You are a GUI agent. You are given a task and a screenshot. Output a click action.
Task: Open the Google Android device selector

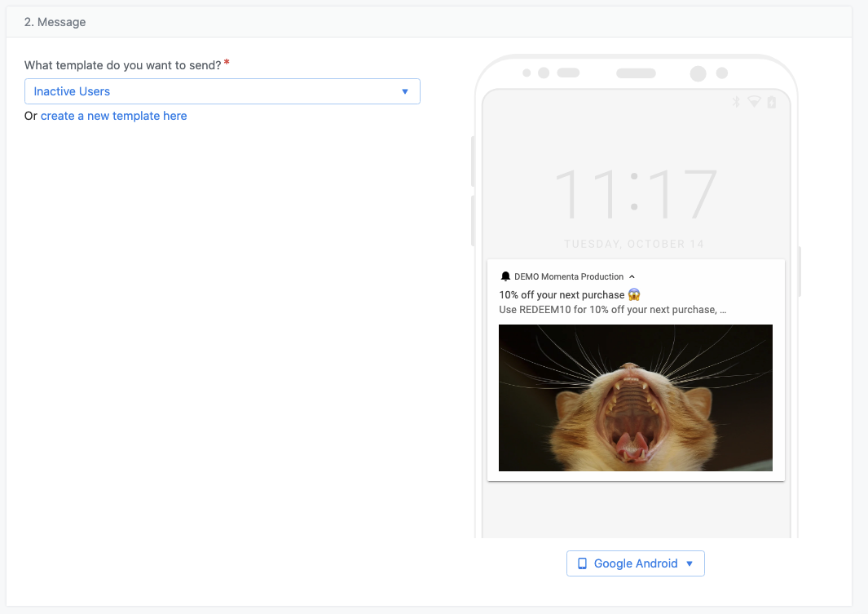point(635,563)
